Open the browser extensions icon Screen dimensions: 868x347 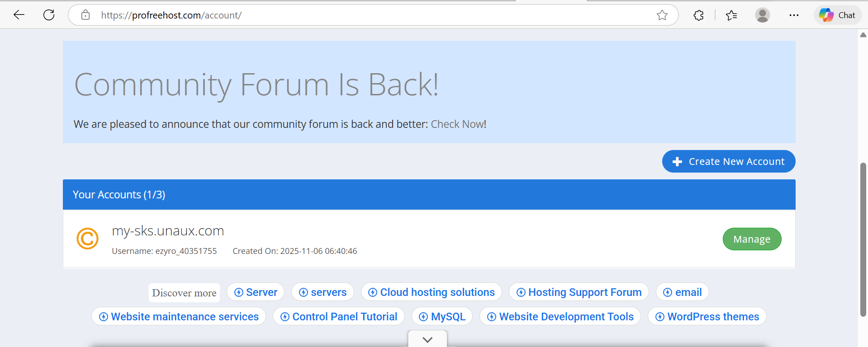pos(698,15)
